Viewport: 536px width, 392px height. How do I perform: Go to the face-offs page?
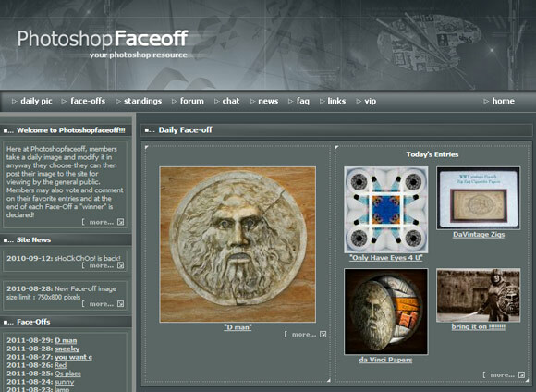pos(88,101)
